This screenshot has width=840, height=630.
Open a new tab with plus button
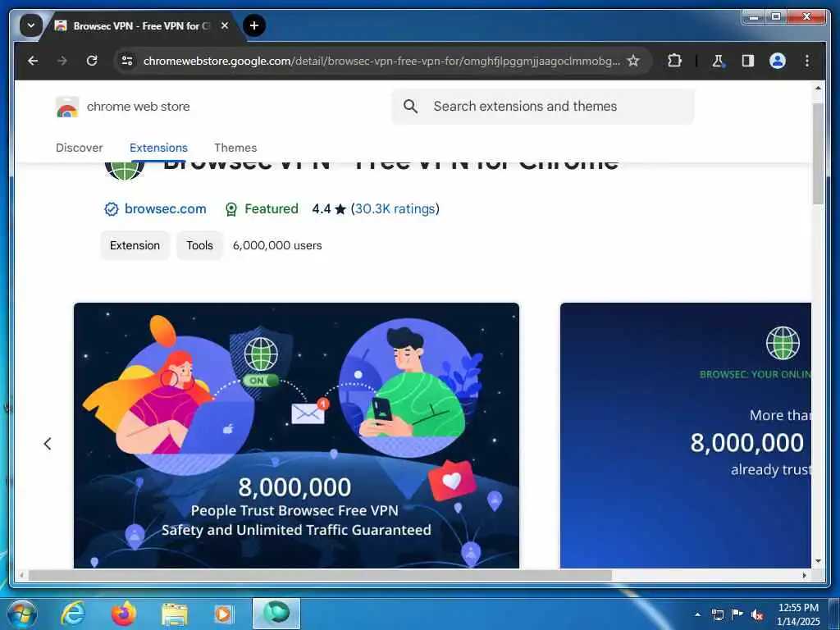(254, 25)
